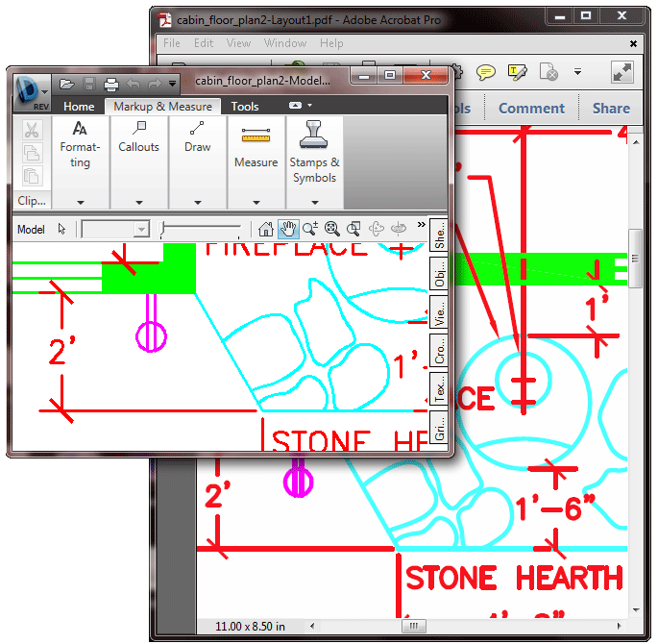658x644 pixels.
Task: Click the Copy icon in Clipboard panel
Action: point(32,153)
